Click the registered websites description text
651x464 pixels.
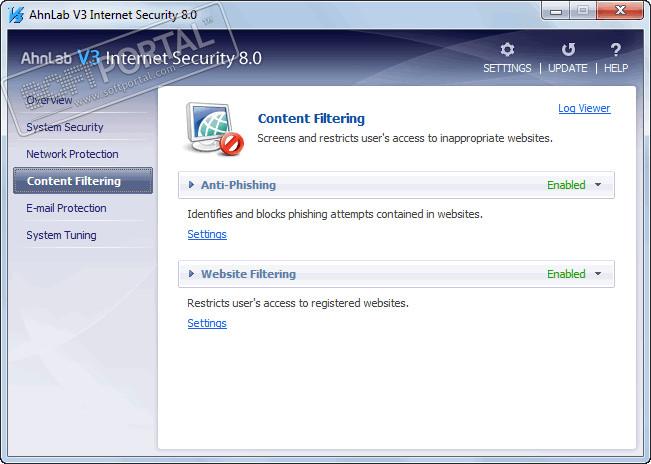coord(298,303)
